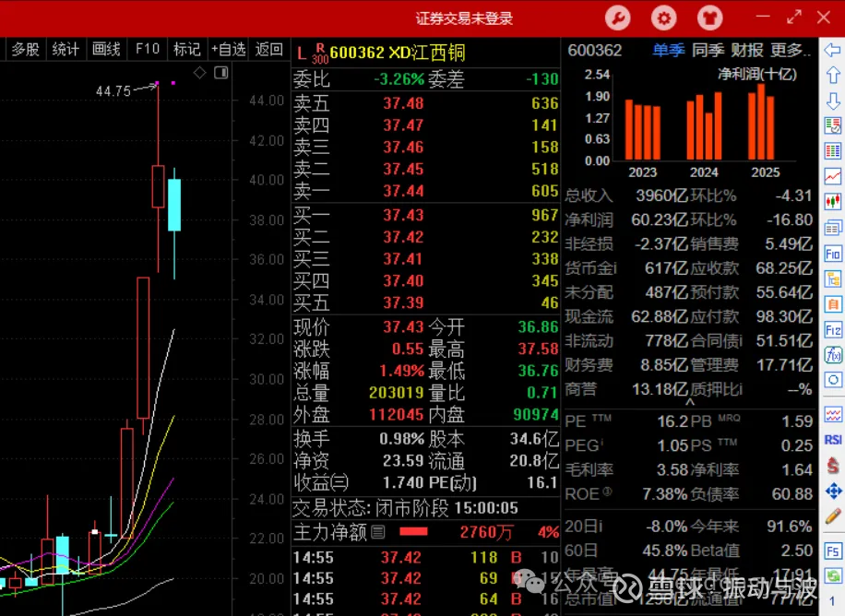Click the 交易状态 闭市阶段 status line
This screenshot has height=616, width=845.
(405, 508)
